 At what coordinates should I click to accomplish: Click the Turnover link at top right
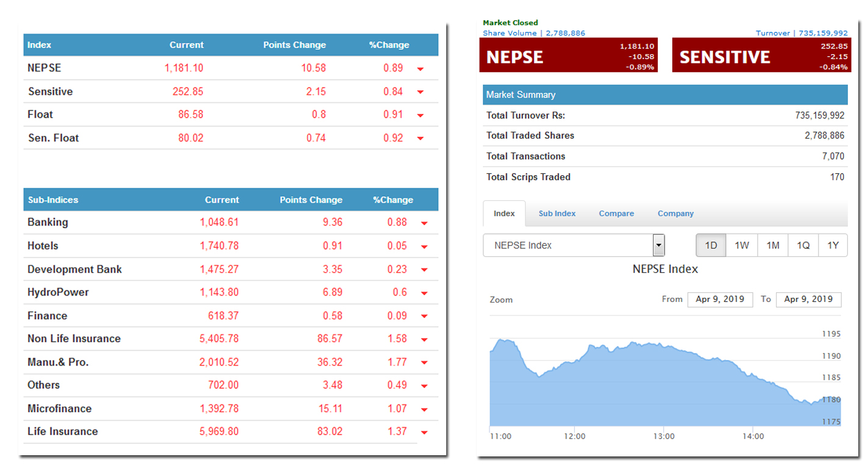pos(802,33)
